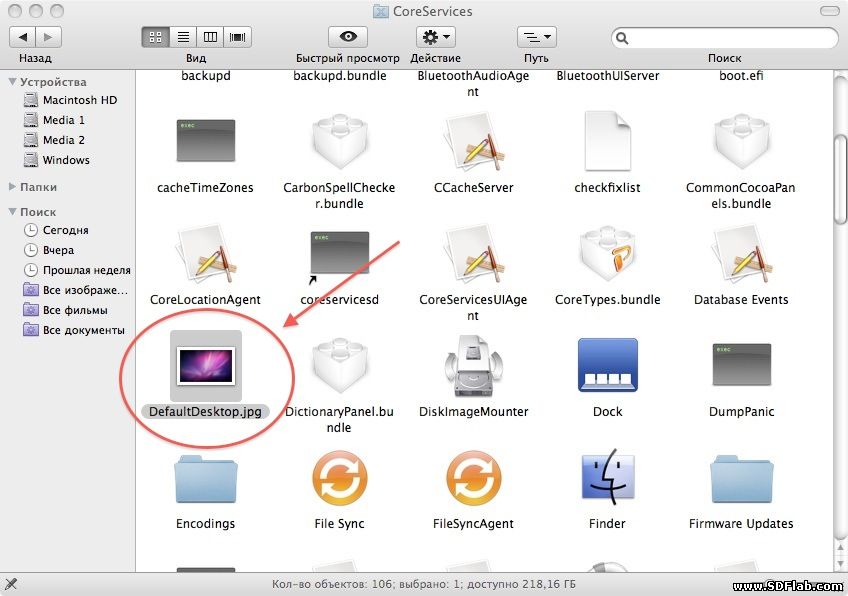Viewport: 848px width, 596px height.
Task: Open the Прошлая неделя saved search
Action: 77,270
